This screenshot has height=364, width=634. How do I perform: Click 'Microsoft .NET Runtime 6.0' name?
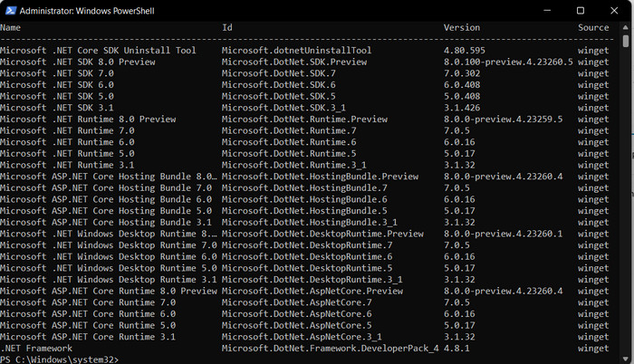67,142
